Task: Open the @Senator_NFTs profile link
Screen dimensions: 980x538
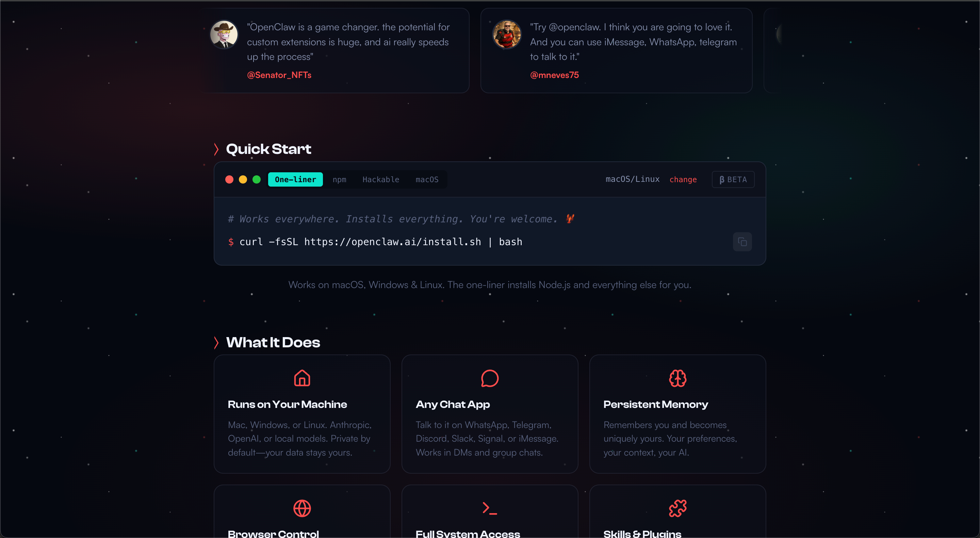Action: click(279, 75)
